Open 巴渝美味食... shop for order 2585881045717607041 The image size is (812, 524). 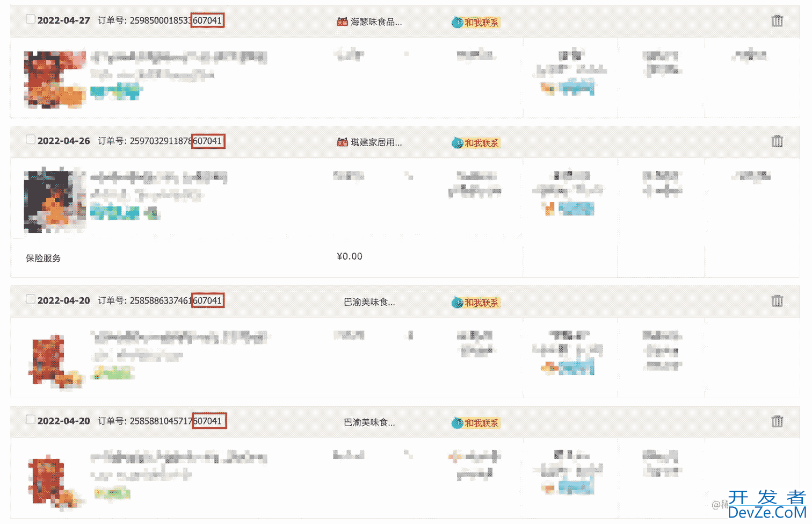[x=369, y=422]
